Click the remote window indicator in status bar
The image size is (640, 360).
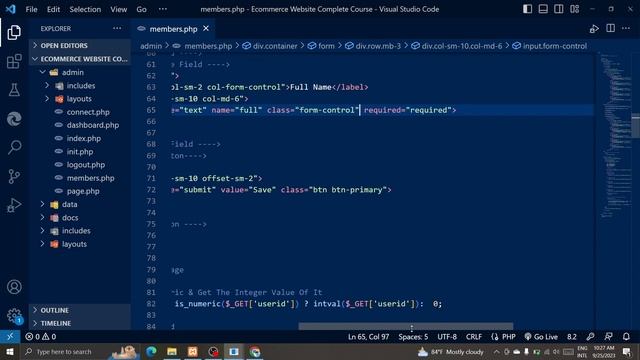point(10,337)
